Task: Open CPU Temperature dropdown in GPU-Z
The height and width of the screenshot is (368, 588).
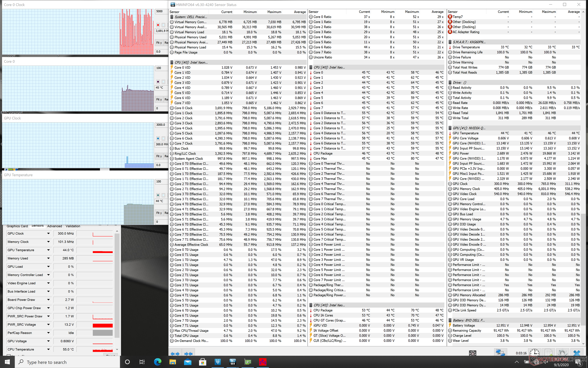Action: coord(48,350)
